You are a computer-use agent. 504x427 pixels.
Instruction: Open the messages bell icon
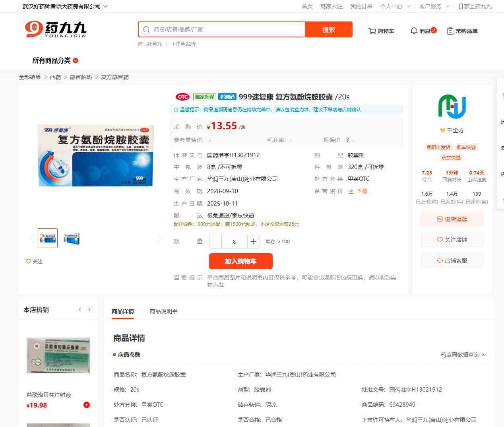pyautogui.click(x=414, y=31)
